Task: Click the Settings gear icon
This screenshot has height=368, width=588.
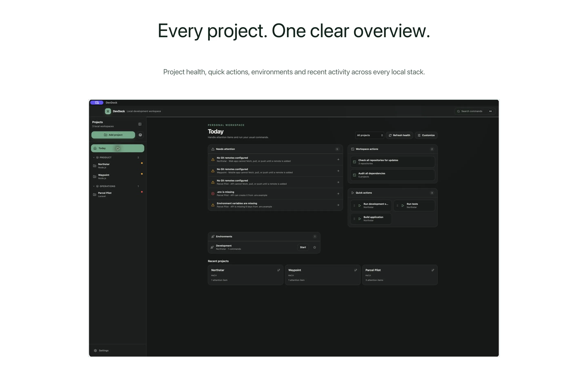Action: tap(95, 350)
